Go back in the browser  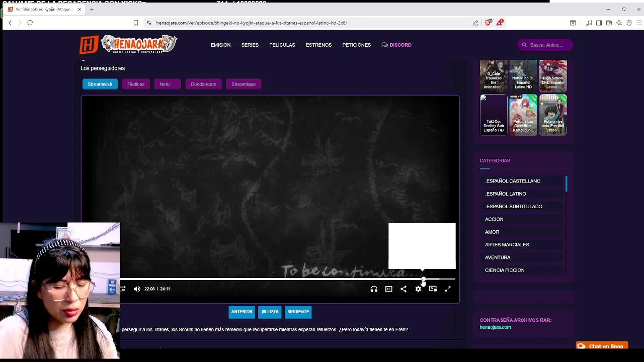(x=10, y=23)
